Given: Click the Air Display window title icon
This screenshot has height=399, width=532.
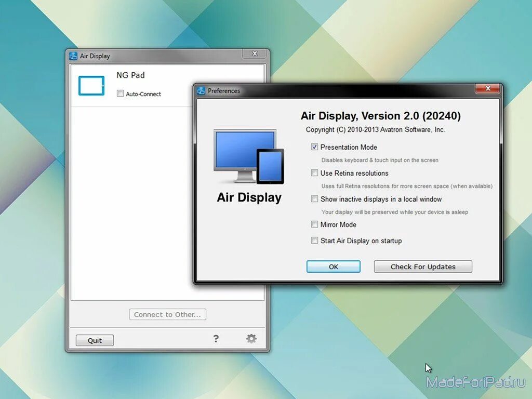Looking at the screenshot, I should [73, 56].
